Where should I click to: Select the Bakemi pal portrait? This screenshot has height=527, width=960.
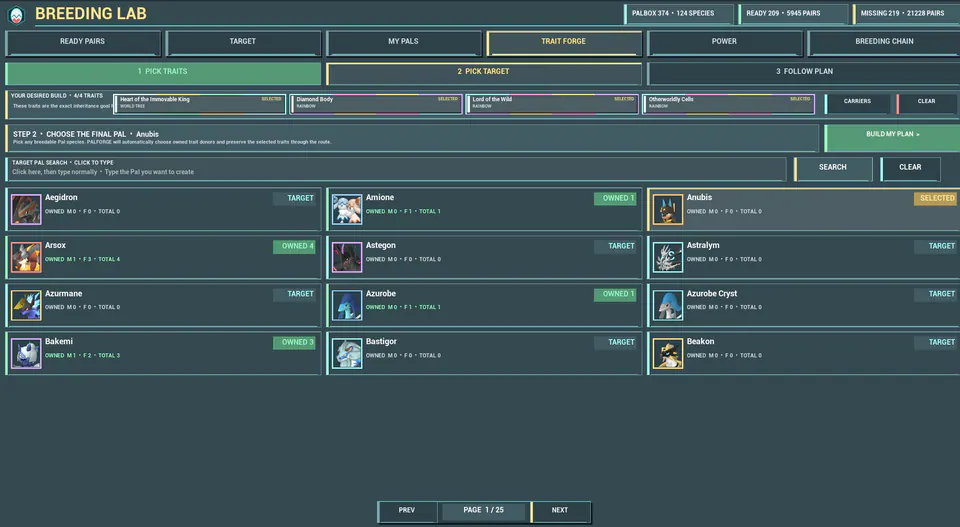point(26,353)
